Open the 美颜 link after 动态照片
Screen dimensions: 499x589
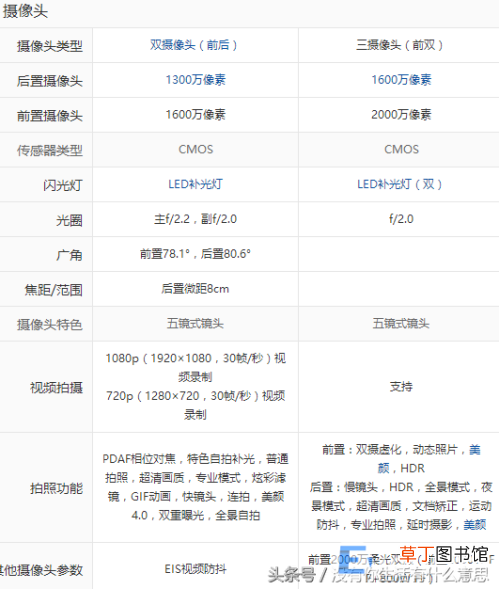coord(429,459)
